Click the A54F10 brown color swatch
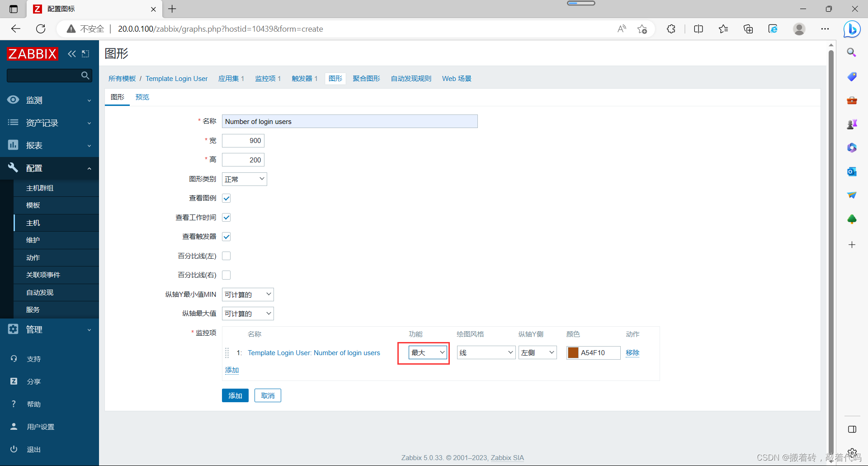Viewport: 868px width, 466px height. coord(573,352)
